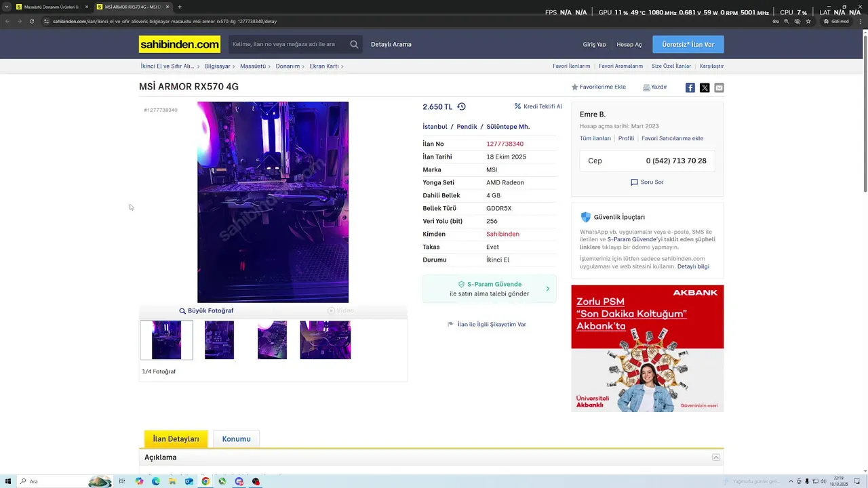Share listing via email envelope icon
868x488 pixels.
719,87
